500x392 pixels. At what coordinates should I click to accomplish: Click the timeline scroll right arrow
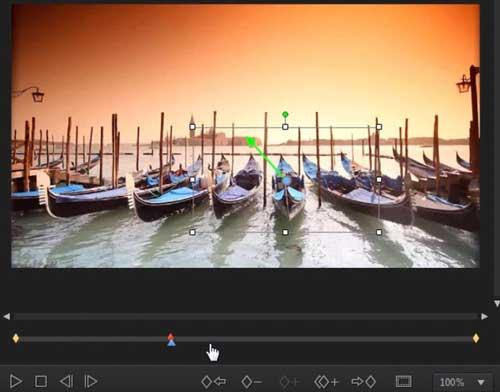[x=484, y=316]
